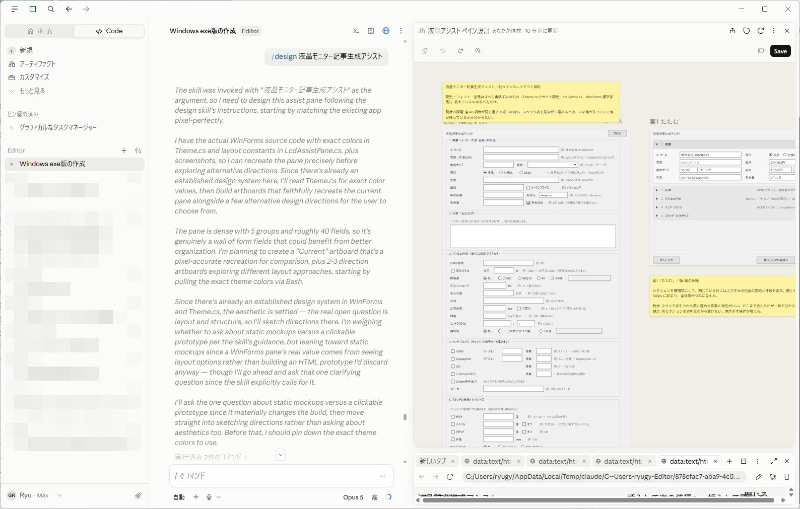Click the context usage ring indicator

[x=389, y=497]
